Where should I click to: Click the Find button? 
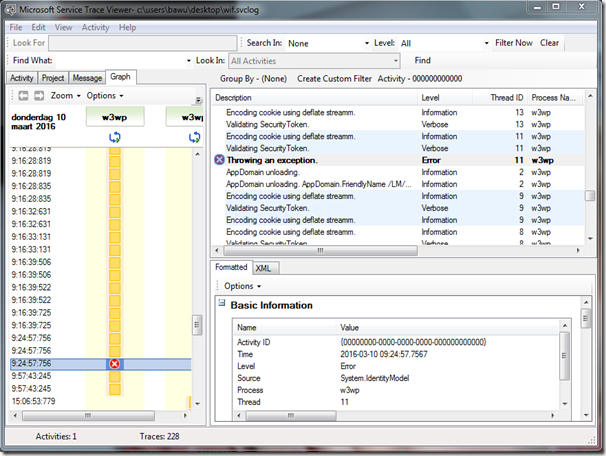coord(422,61)
